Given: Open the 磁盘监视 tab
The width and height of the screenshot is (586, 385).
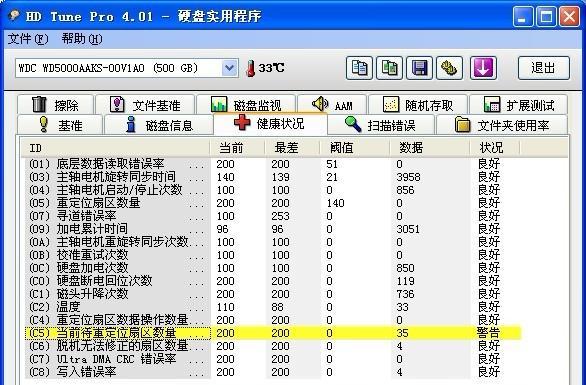Looking at the screenshot, I should click(x=246, y=105).
